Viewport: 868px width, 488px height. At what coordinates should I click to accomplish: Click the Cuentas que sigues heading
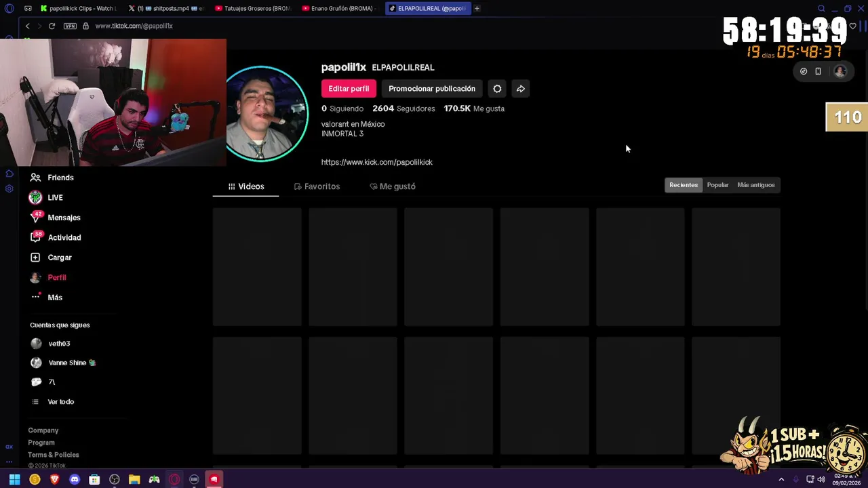60,325
